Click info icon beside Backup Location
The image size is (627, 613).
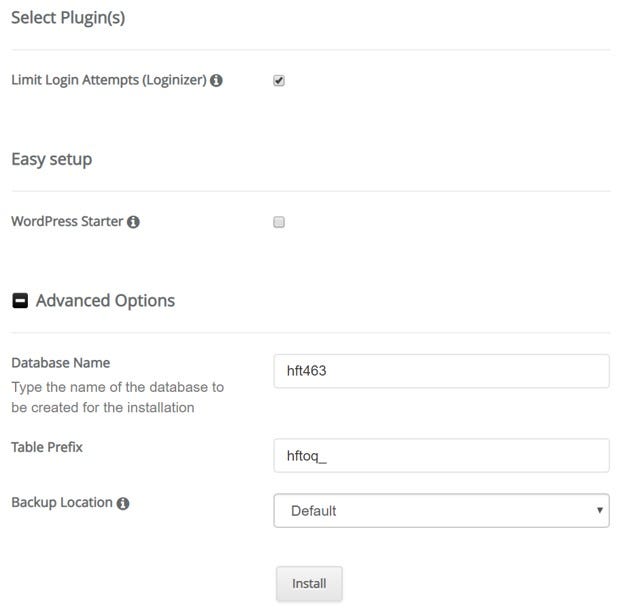pyautogui.click(x=123, y=503)
